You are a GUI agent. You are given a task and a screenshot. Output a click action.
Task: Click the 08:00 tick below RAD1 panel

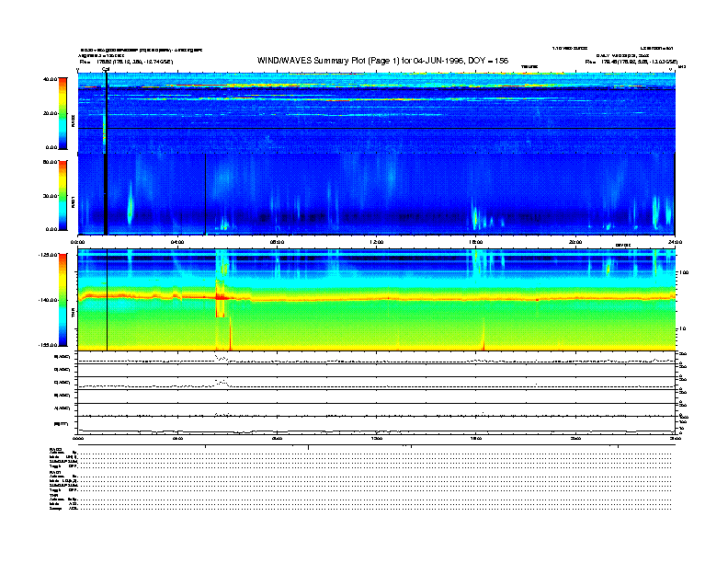(x=277, y=242)
